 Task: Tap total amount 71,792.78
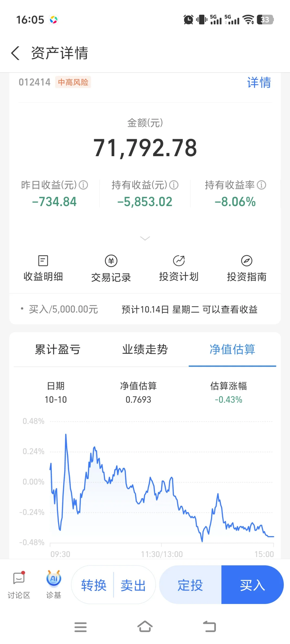pos(145,148)
